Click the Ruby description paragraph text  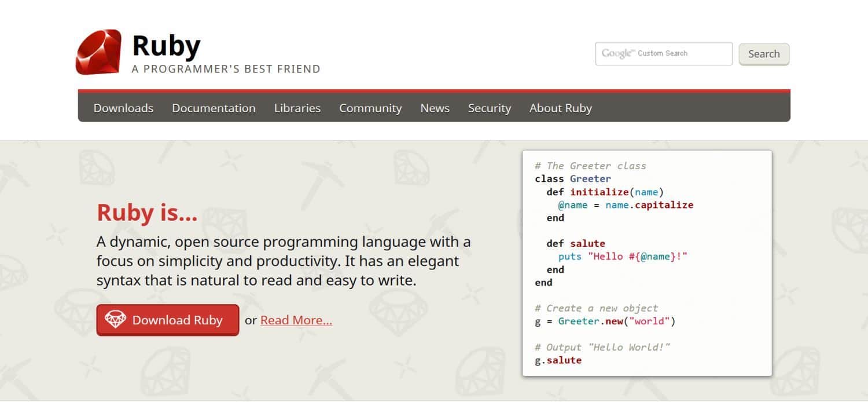tap(284, 261)
